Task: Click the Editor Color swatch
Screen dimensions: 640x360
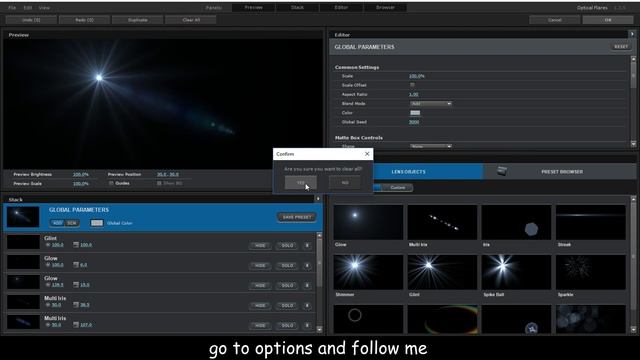Action: pyautogui.click(x=415, y=113)
